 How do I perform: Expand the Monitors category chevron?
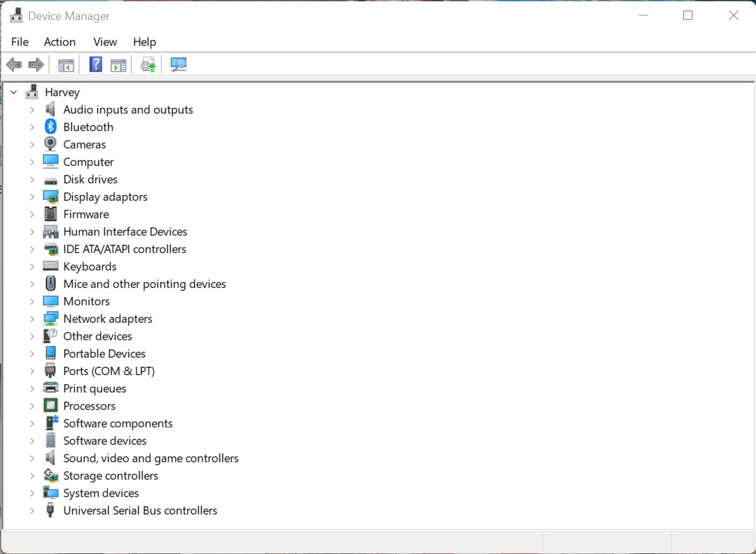pos(32,302)
